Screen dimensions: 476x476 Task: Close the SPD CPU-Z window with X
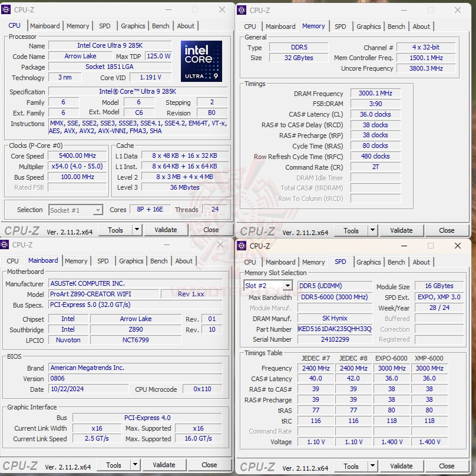tap(458, 246)
